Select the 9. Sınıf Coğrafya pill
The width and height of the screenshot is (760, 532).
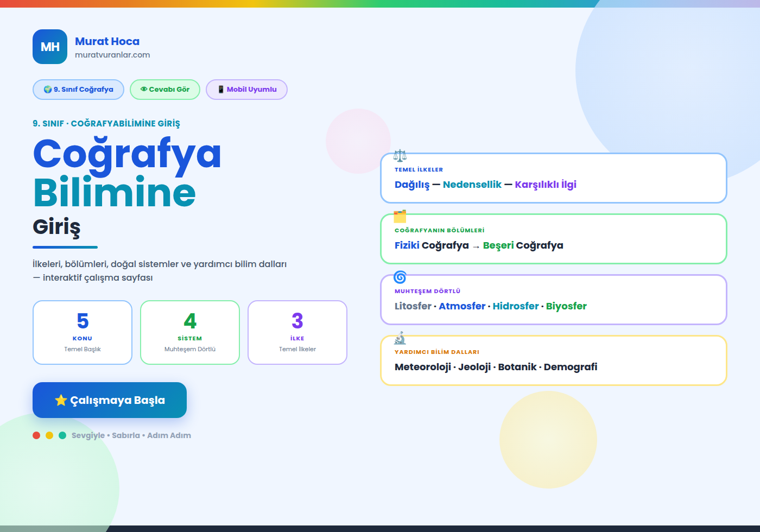78,90
